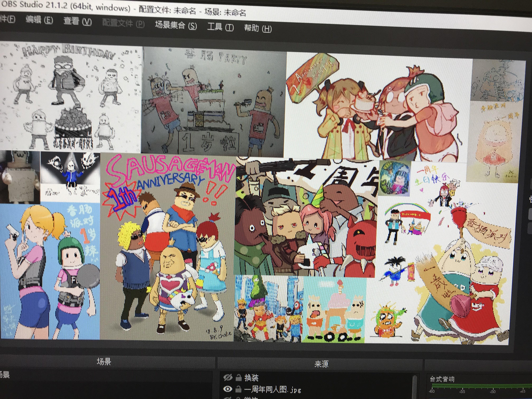Click the blonde girl with pistol artwork
Image resolution: width=532 pixels, height=399 pixels.
[50, 271]
